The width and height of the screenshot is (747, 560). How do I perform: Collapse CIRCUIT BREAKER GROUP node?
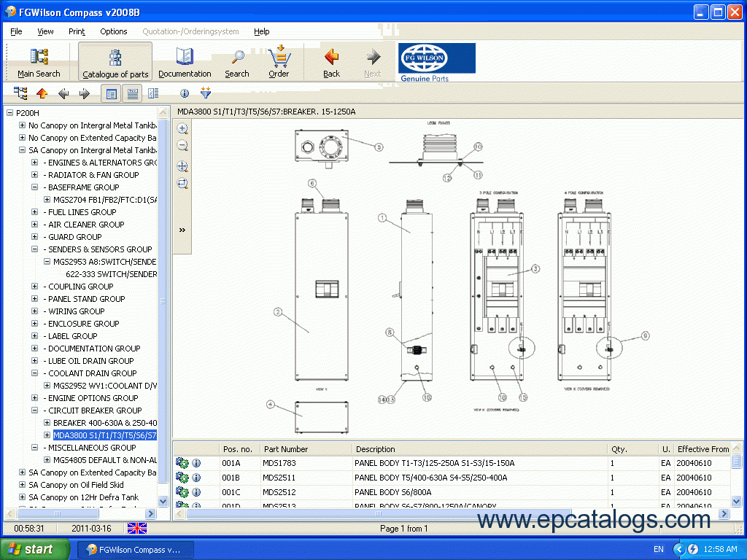(x=35, y=410)
